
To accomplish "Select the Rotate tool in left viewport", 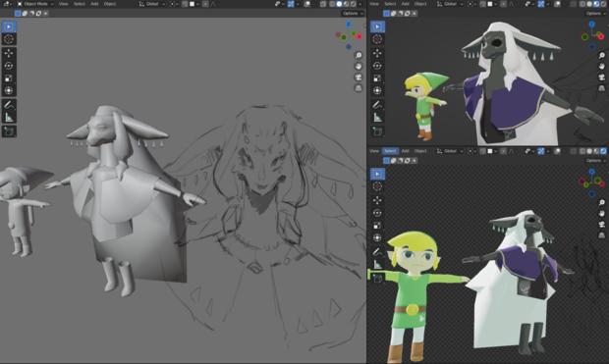I will [9, 66].
